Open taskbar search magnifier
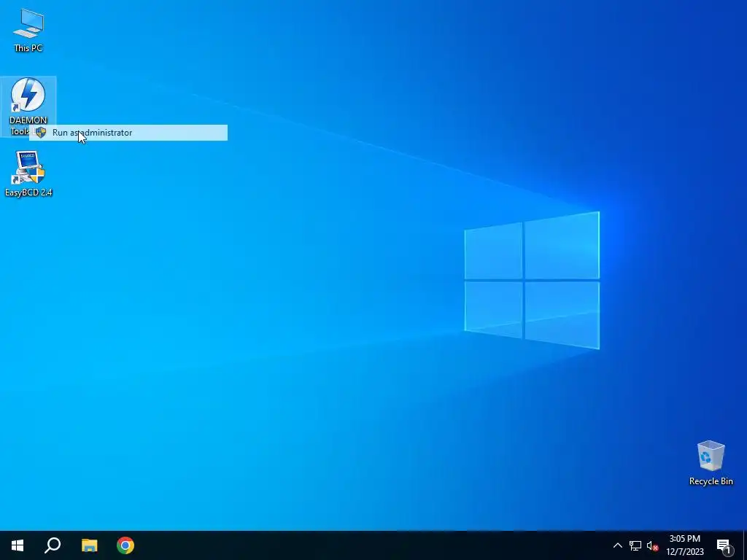This screenshot has height=560, width=747. 53,545
